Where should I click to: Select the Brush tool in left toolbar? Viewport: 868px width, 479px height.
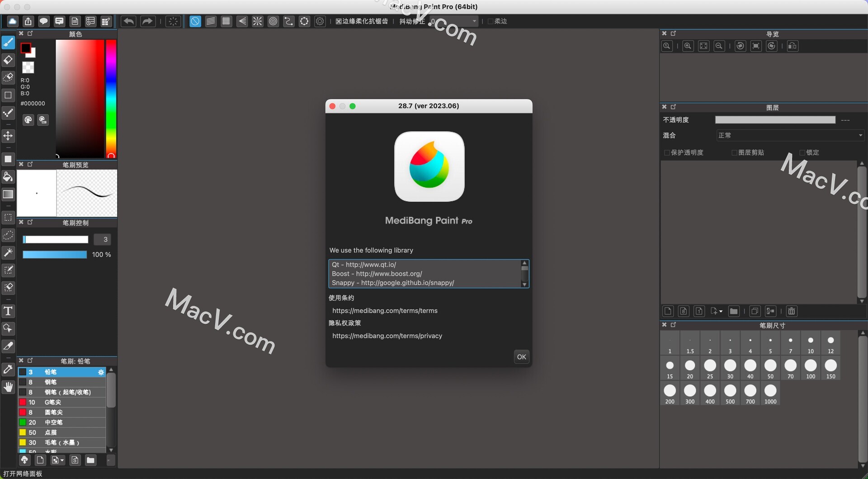click(8, 43)
